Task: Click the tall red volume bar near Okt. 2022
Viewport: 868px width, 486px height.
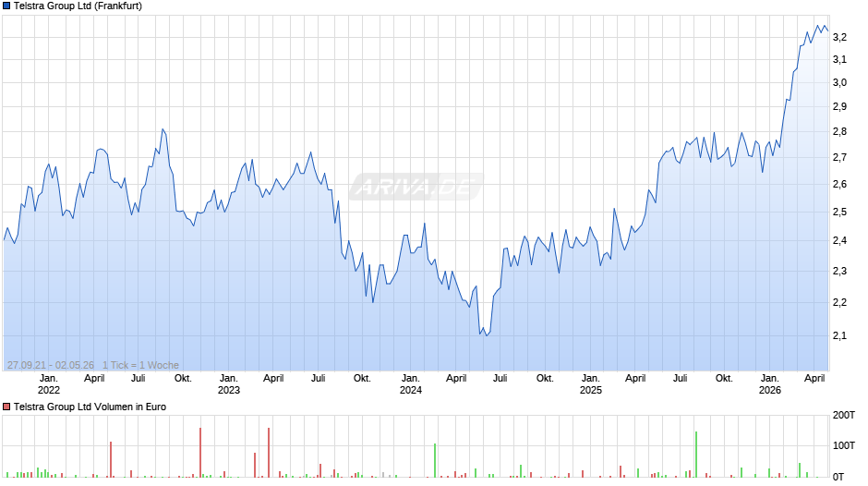Action: [x=200, y=452]
